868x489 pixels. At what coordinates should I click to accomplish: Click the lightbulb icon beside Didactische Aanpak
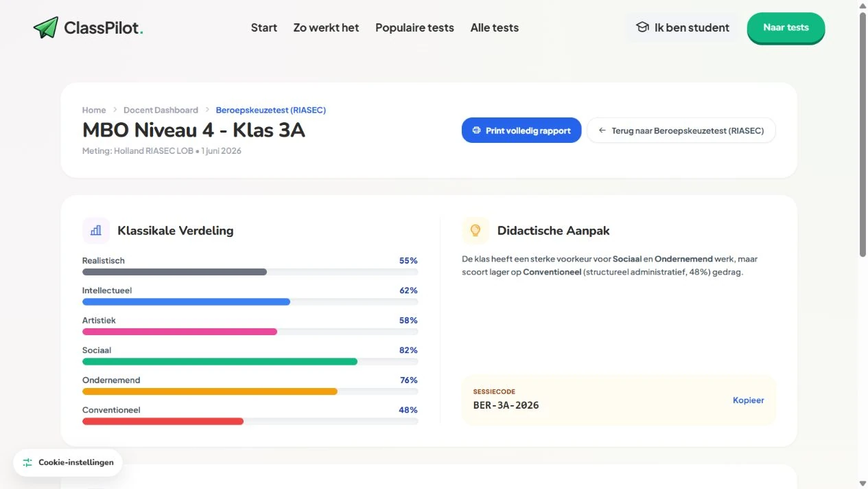click(476, 231)
